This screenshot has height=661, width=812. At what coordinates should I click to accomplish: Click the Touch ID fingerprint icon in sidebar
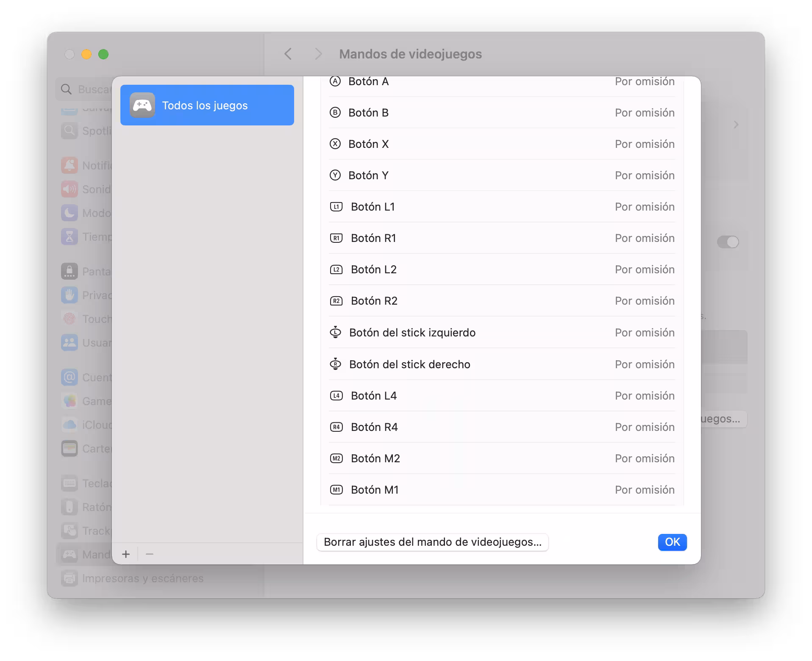tap(70, 319)
